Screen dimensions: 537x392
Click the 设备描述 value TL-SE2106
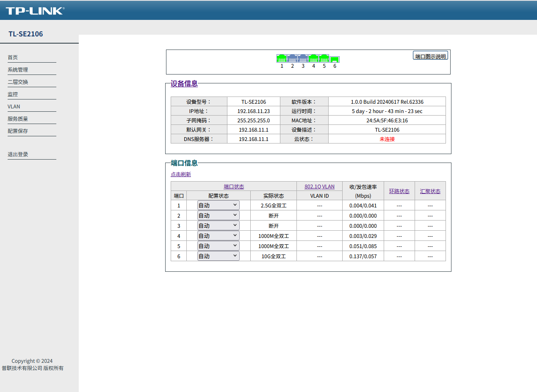[387, 130]
